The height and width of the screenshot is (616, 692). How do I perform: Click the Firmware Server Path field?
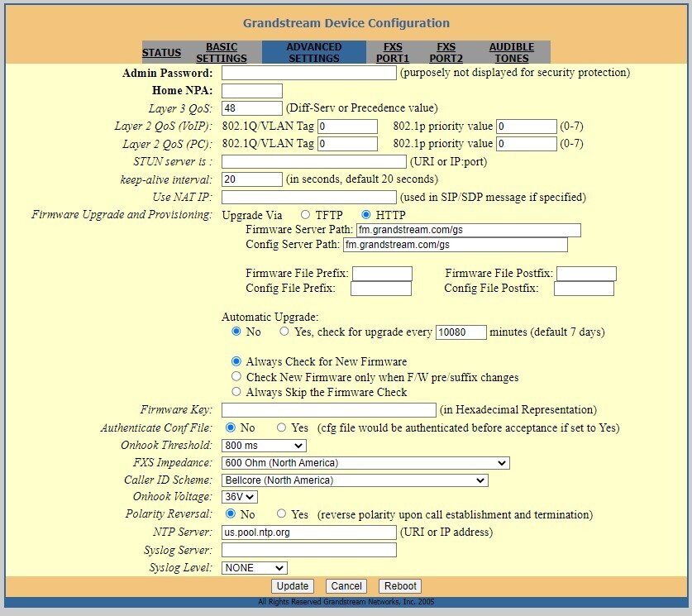click(469, 230)
